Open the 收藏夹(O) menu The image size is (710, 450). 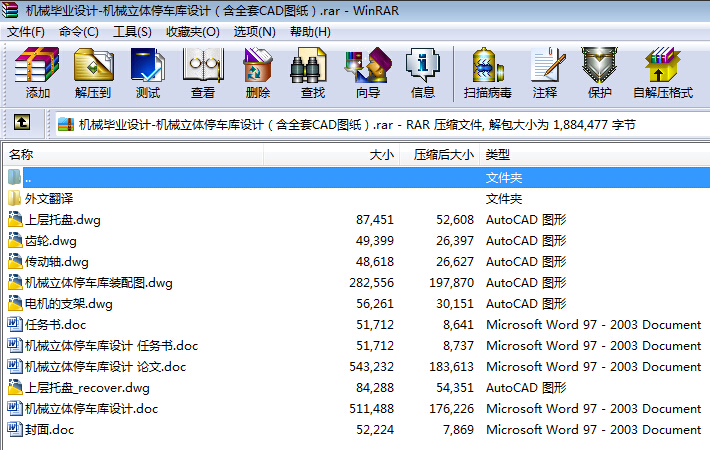(x=193, y=32)
